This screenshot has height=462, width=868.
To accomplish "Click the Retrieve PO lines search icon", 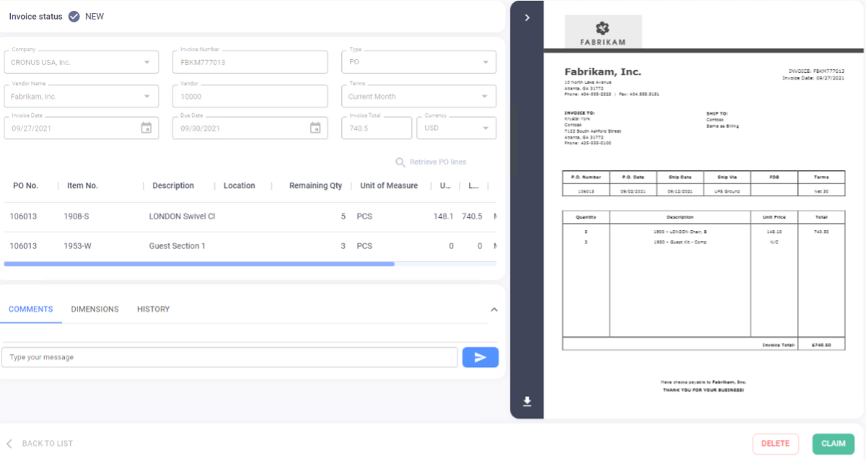I will pyautogui.click(x=400, y=162).
